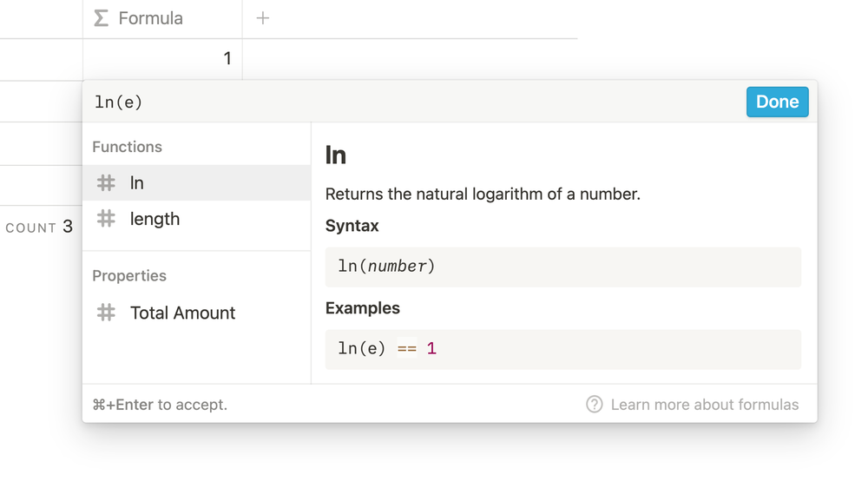Click the hash icon beside Total Amount
Image resolution: width=868 pixels, height=488 pixels.
(x=106, y=313)
